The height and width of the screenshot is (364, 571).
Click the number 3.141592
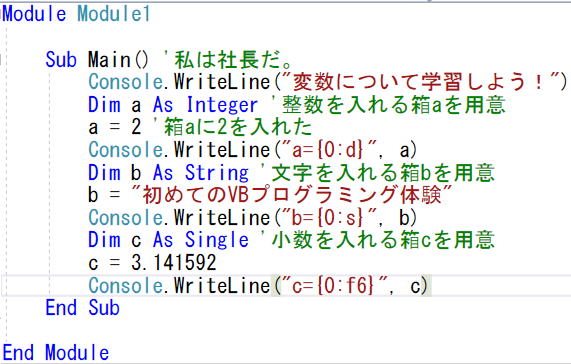point(174,262)
